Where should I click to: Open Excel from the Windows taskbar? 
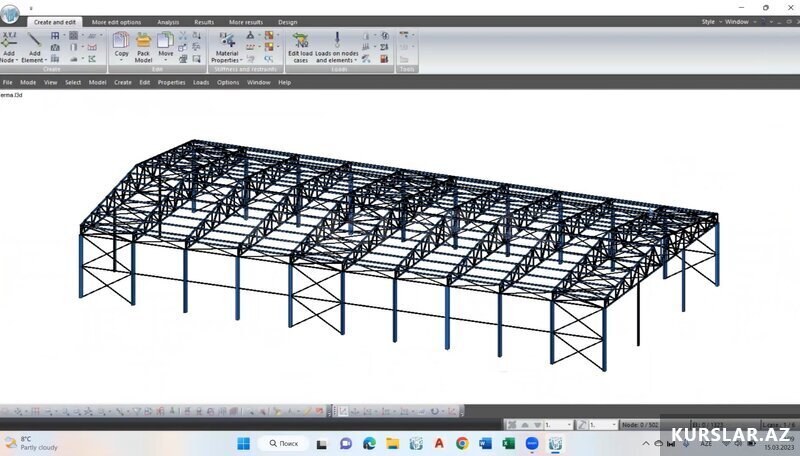click(508, 443)
